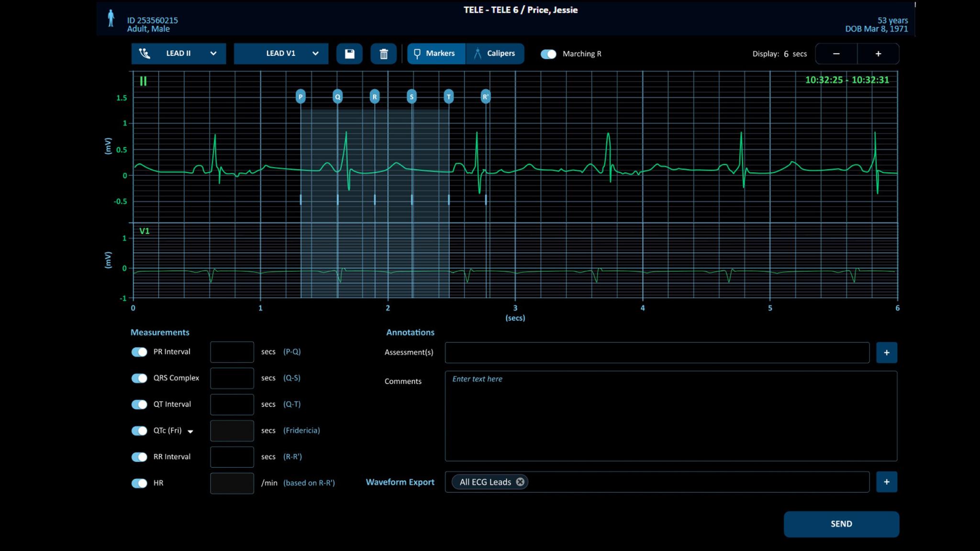Remove the All ECG Leads chip
Screen dimensions: 980x551
pyautogui.click(x=520, y=482)
